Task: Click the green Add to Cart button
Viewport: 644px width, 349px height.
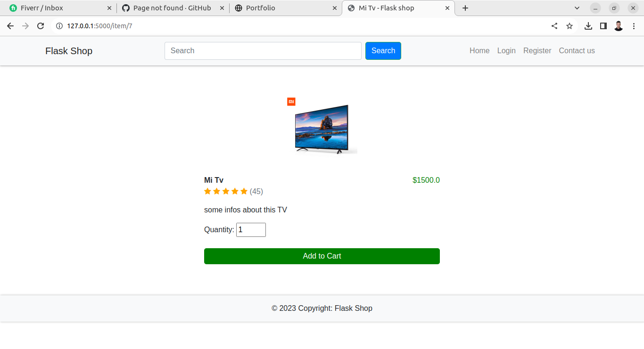Action: (x=322, y=256)
